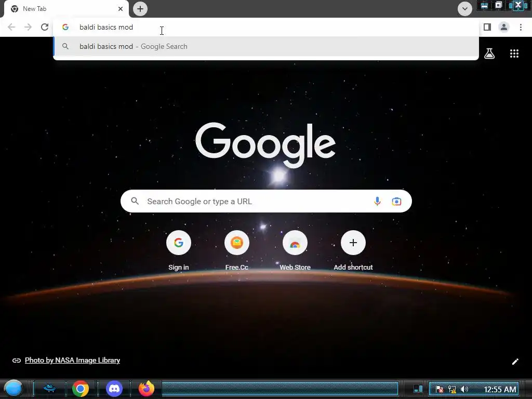
Task: Open the Web Store shortcut
Action: click(x=295, y=250)
